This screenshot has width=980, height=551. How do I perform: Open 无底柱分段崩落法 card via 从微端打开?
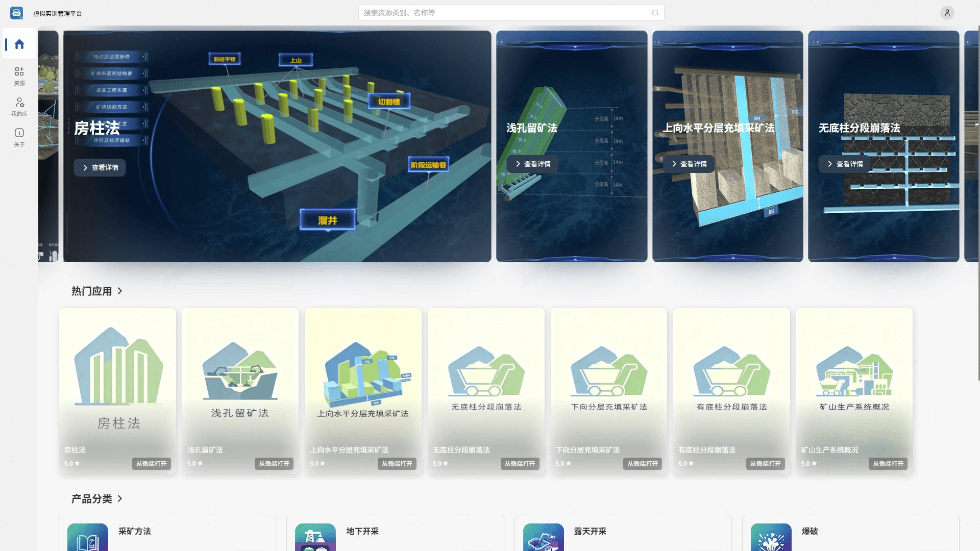(520, 463)
